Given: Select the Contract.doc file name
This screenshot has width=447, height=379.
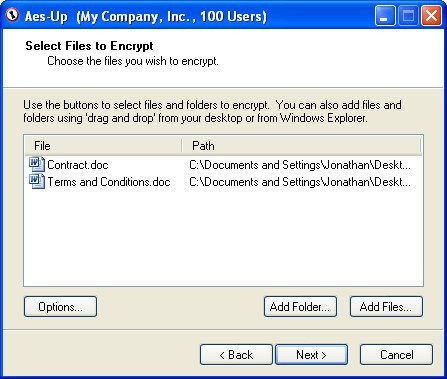Looking at the screenshot, I should coord(78,165).
